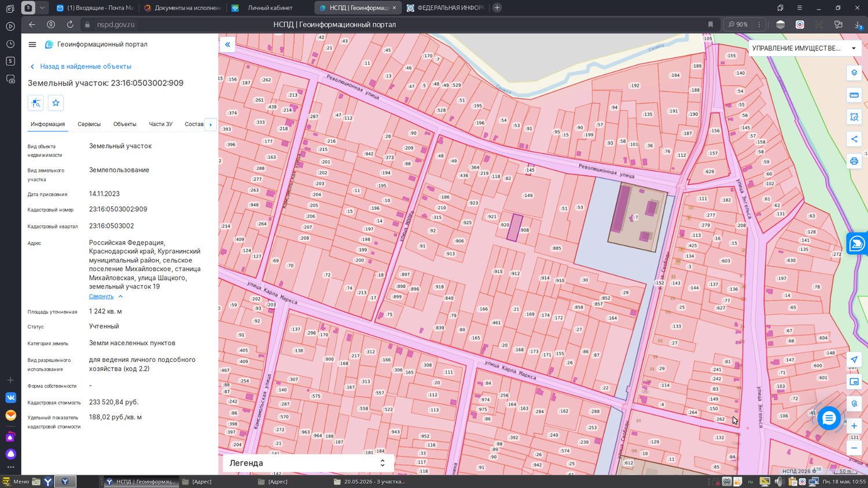Click the Свернуть link
The image size is (868, 488).
coord(101,297)
